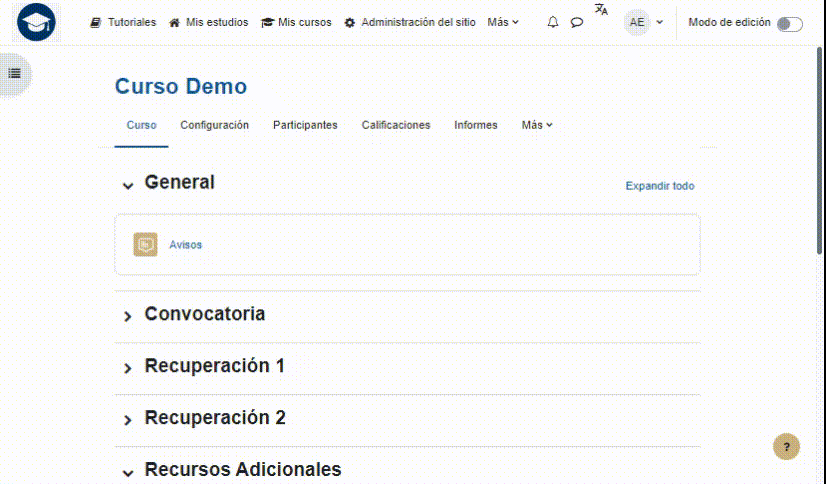Select the Curso tab
The height and width of the screenshot is (484, 826).
tap(141, 125)
